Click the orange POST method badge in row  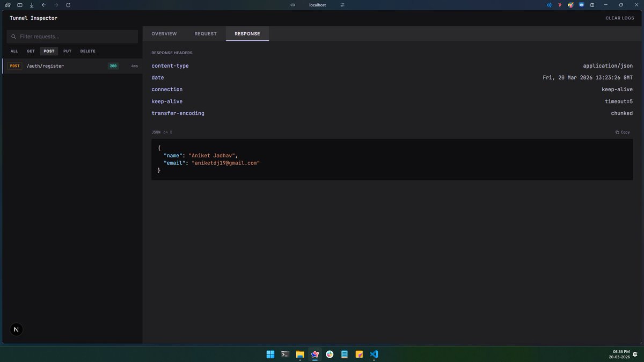pos(15,66)
